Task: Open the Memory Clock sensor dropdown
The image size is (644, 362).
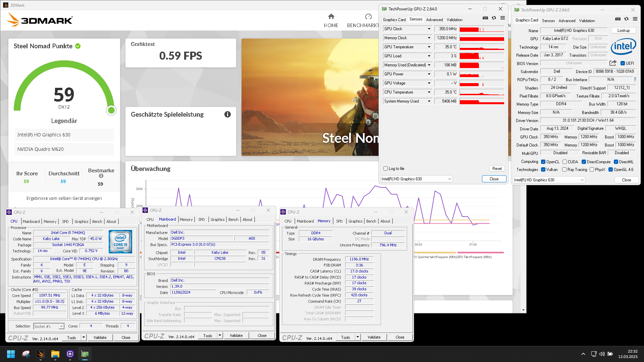Action: pos(429,38)
